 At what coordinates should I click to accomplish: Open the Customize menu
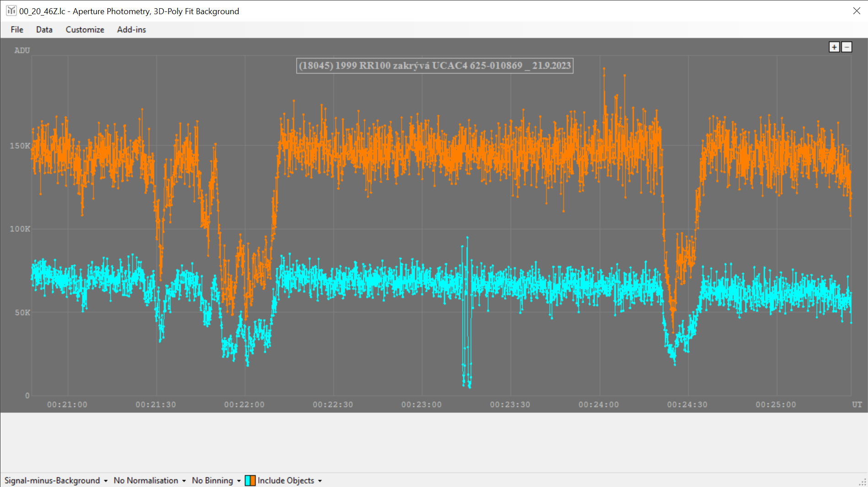pyautogui.click(x=85, y=30)
